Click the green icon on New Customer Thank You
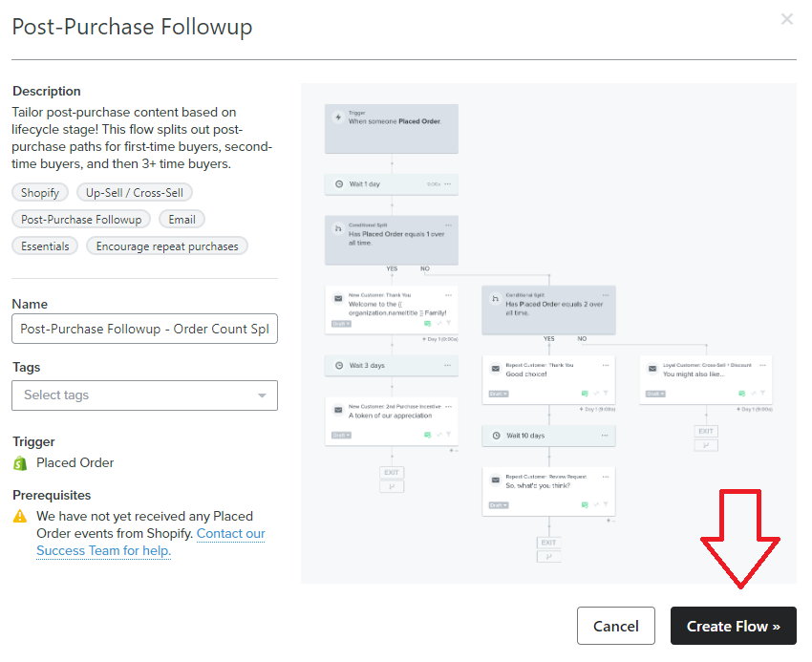 point(427,324)
